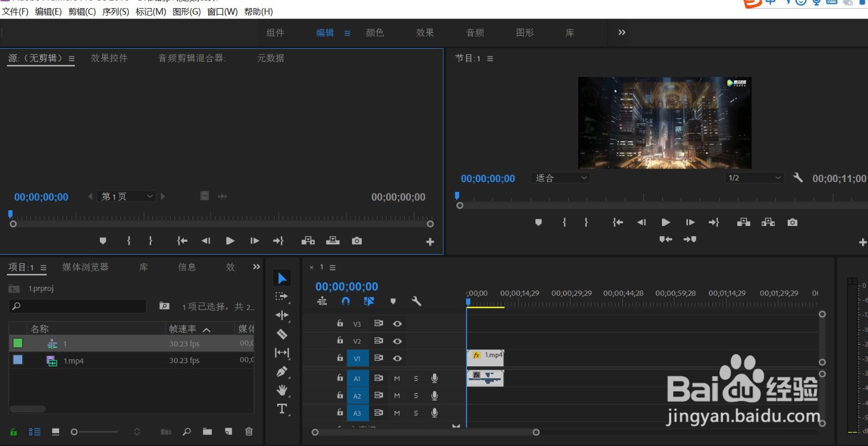Open Program monitor wrench settings
868x446 pixels.
[797, 178]
